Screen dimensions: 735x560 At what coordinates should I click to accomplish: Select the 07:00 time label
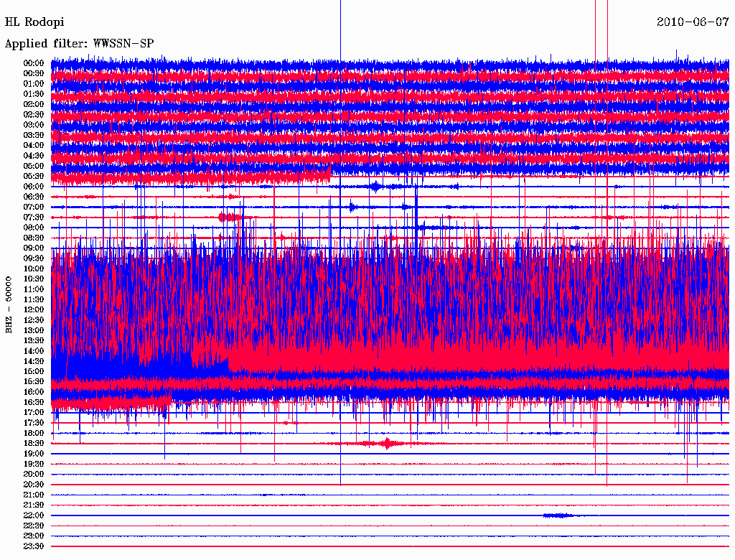[x=34, y=207]
